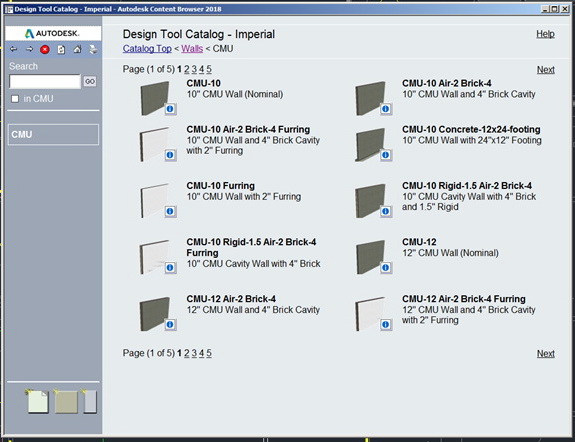Image resolution: width=575 pixels, height=442 pixels.
Task: Open info icon for CMU-10 Rigid-1.5 Air-2 Brick-4 Furring
Action: coord(170,268)
